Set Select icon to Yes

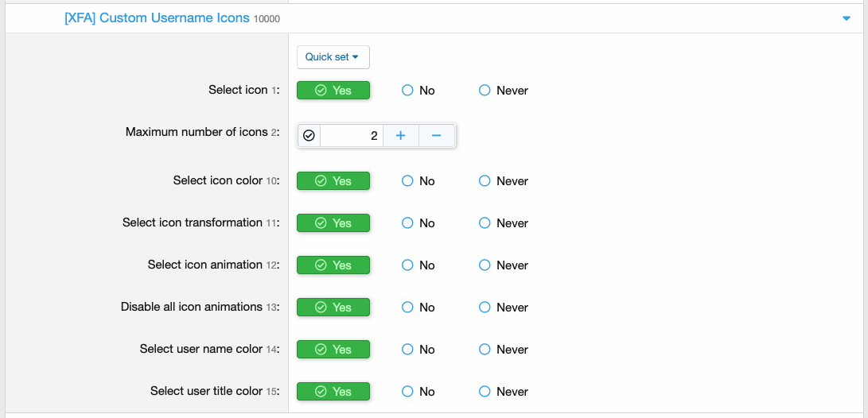[x=333, y=90]
